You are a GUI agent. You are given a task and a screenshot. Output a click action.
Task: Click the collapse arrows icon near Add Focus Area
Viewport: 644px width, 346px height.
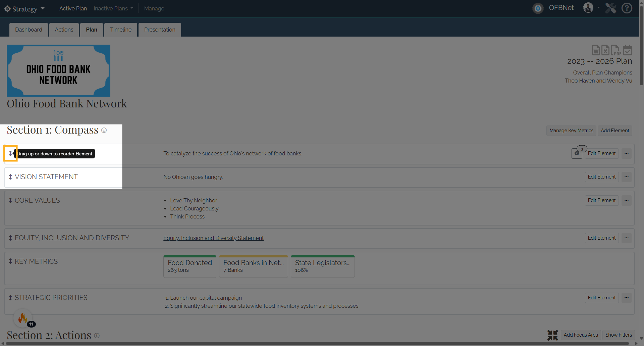tap(552, 335)
